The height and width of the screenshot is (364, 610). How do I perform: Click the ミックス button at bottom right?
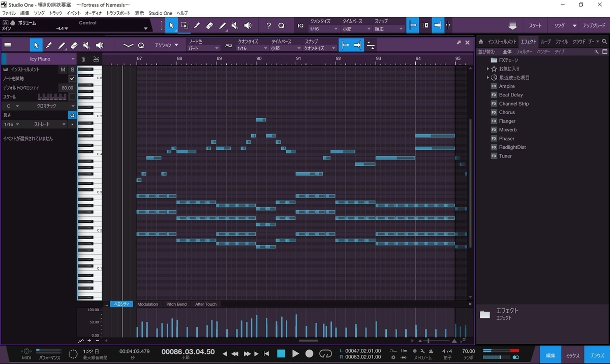(x=572, y=355)
